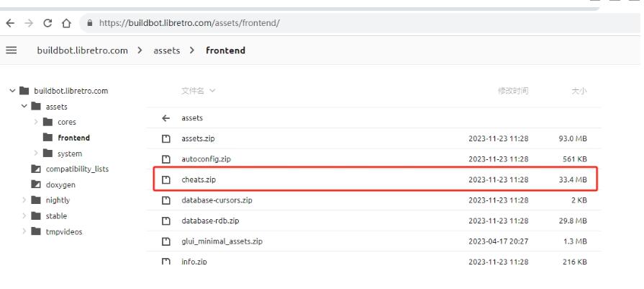Click the 29.8 MB size of database-rdb.zip
Image resolution: width=644 pixels, height=289 pixels.
(x=573, y=221)
